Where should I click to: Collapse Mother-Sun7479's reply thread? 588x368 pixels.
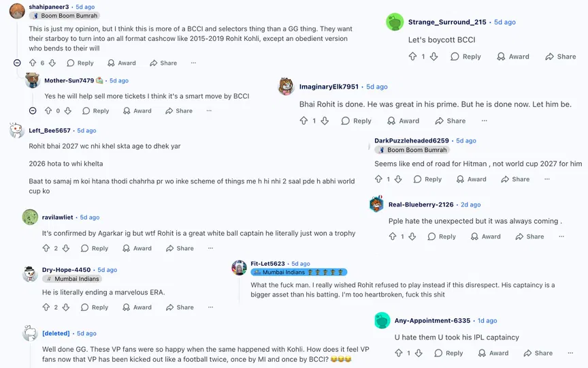pos(32,110)
